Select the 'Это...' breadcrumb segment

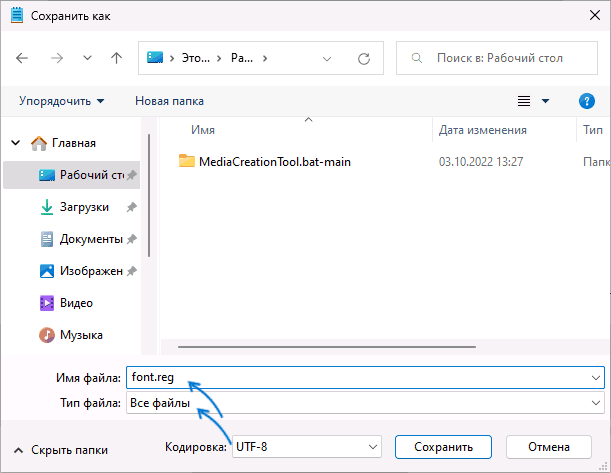(196, 58)
